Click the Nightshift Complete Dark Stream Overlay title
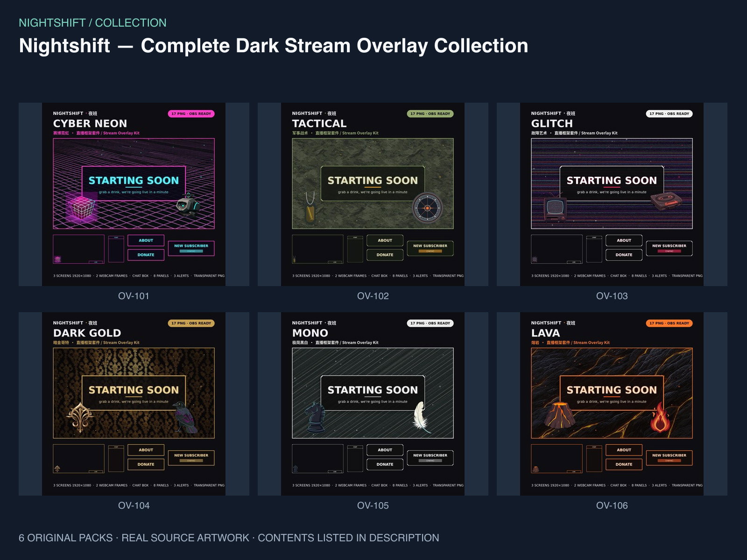This screenshot has width=747, height=560. coord(274,46)
